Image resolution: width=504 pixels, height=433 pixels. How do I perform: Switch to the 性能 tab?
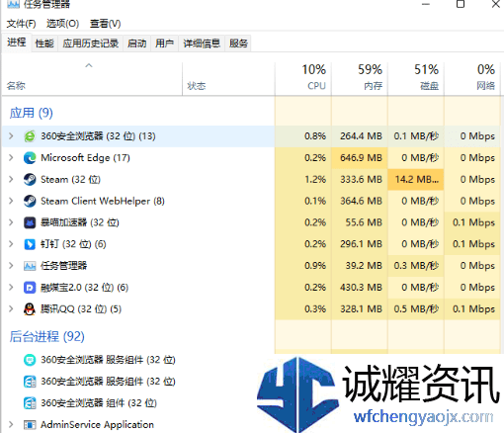tap(44, 43)
